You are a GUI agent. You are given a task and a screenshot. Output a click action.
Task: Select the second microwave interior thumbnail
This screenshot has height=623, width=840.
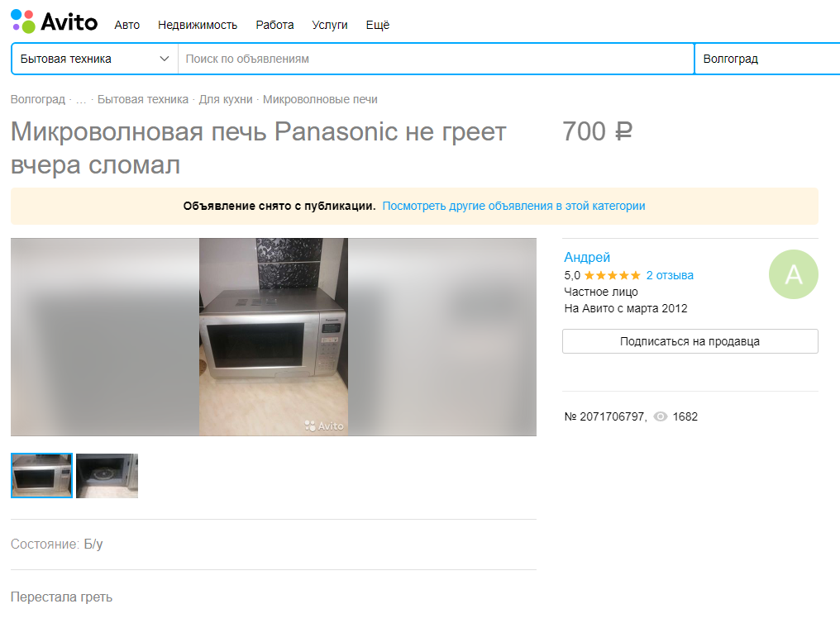click(107, 476)
